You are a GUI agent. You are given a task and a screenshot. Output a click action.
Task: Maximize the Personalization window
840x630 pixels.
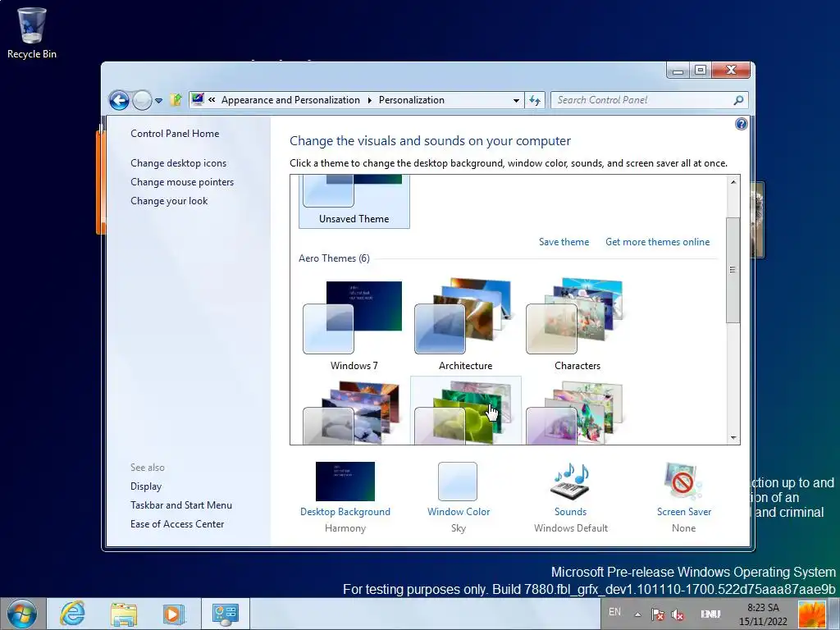point(701,71)
